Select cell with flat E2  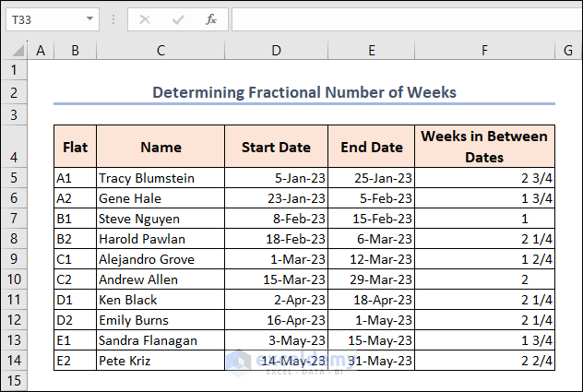click(75, 361)
